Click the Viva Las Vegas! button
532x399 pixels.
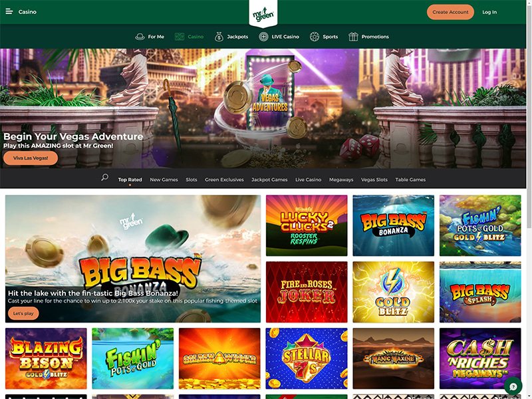(x=31, y=158)
